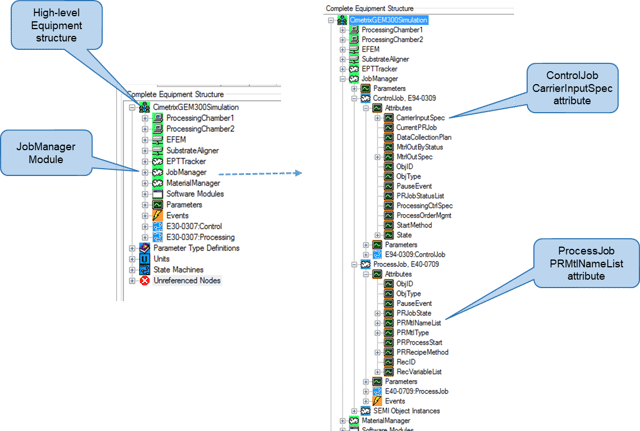This screenshot has height=431, width=640.
Task: Click the CimetrixGEM300Simulation equipment icon in left tree
Action: pyautogui.click(x=144, y=107)
